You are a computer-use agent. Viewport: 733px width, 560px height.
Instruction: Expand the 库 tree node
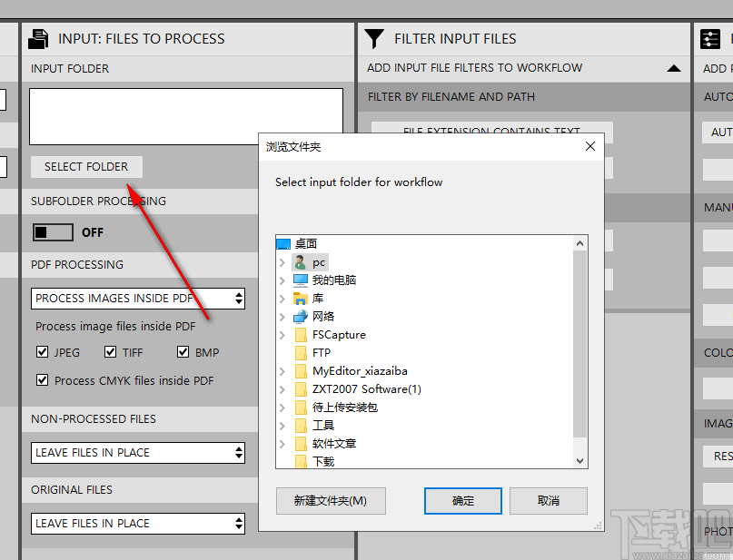click(282, 299)
